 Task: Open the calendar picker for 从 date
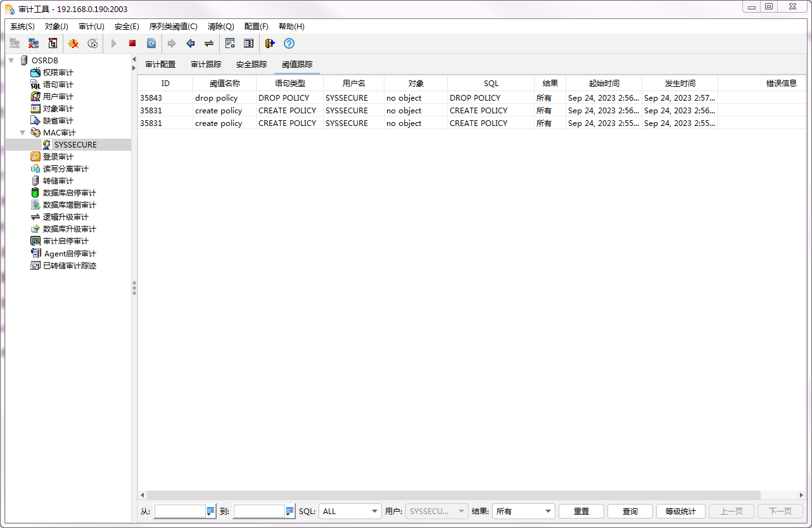(211, 512)
